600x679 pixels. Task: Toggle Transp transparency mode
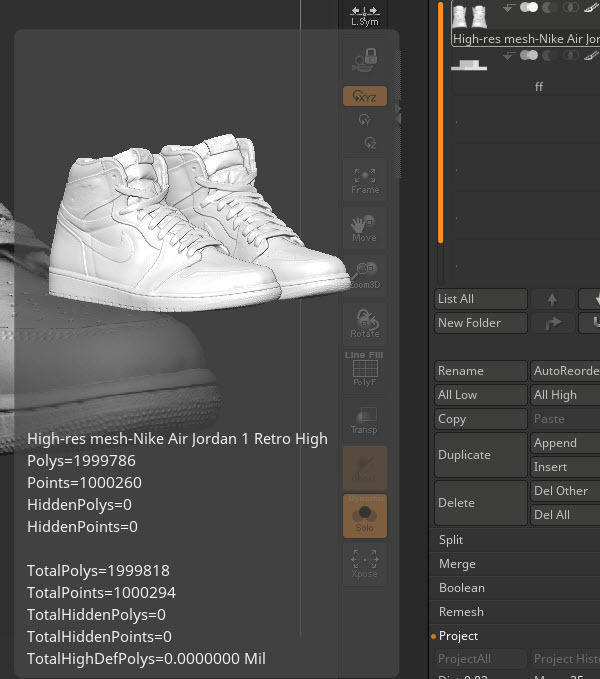[365, 420]
